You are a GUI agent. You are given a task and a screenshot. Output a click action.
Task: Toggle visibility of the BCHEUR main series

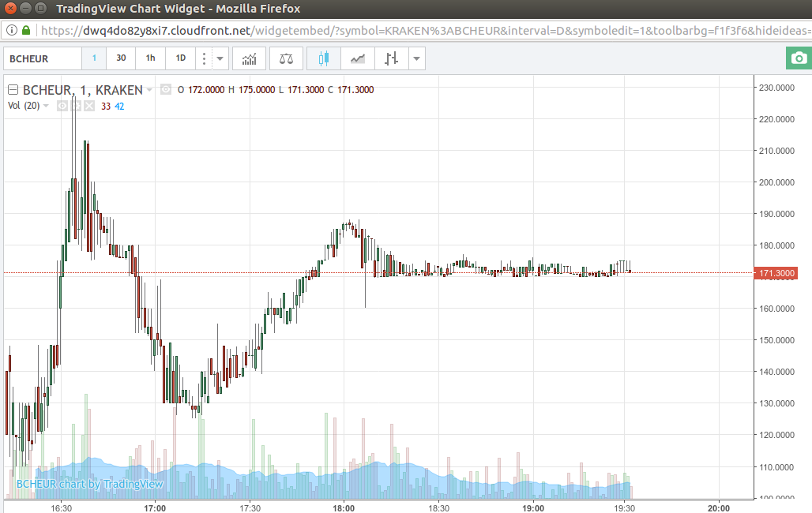pos(165,89)
